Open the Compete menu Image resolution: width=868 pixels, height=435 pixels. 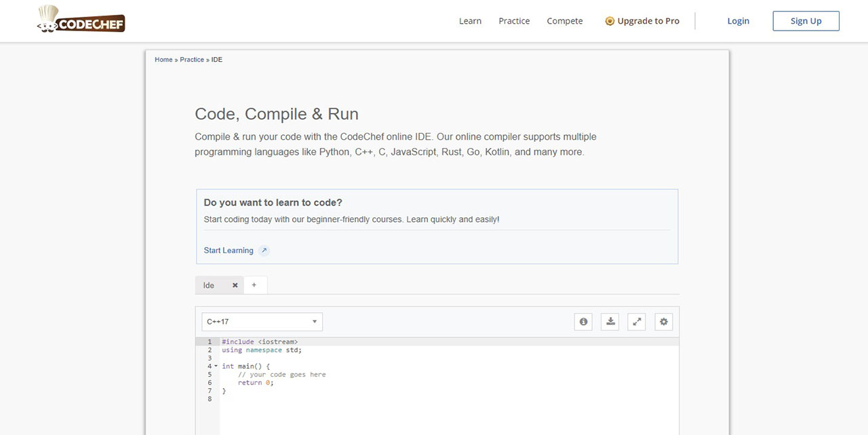coord(565,21)
